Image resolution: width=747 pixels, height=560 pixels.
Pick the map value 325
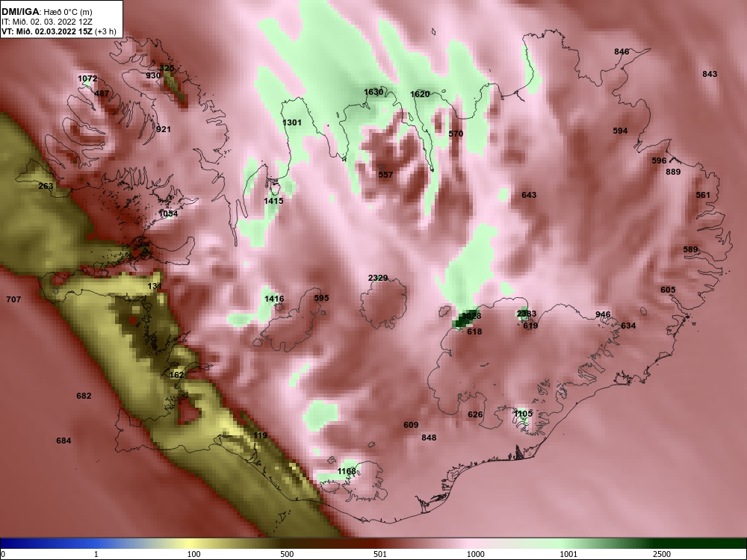[x=167, y=68]
